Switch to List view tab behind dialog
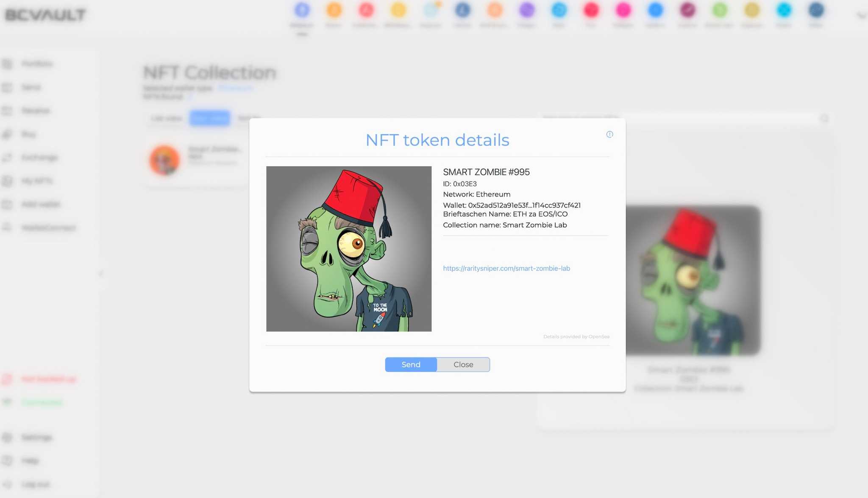Viewport: 868px width, 498px height. [x=167, y=118]
